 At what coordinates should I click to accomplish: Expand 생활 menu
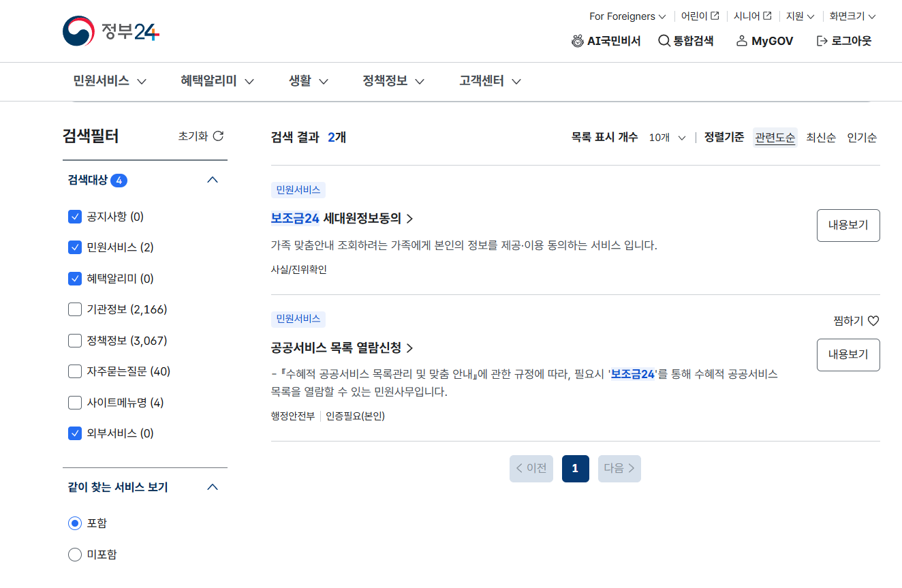pos(309,81)
